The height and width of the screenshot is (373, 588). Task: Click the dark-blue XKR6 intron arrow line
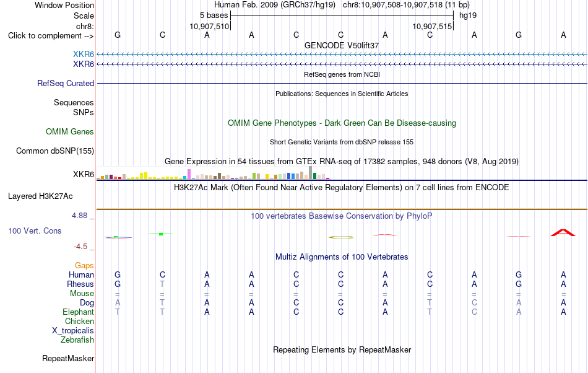coord(342,64)
